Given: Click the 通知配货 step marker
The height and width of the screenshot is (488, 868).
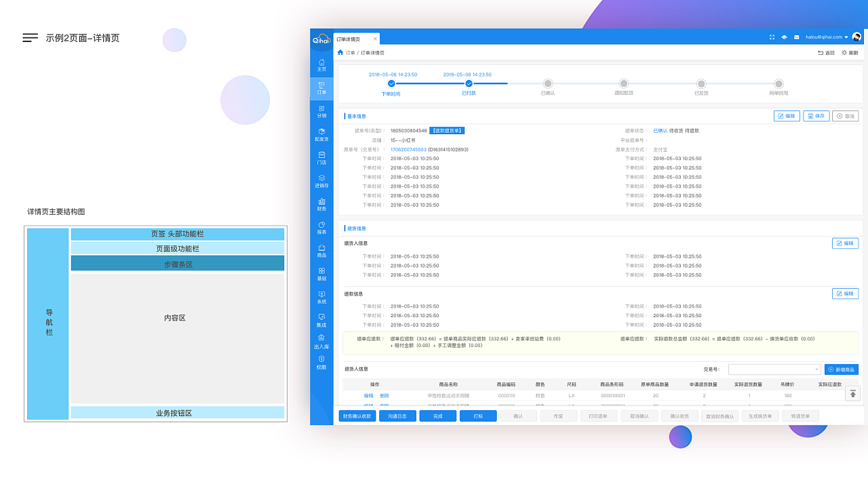Looking at the screenshot, I should tap(624, 83).
